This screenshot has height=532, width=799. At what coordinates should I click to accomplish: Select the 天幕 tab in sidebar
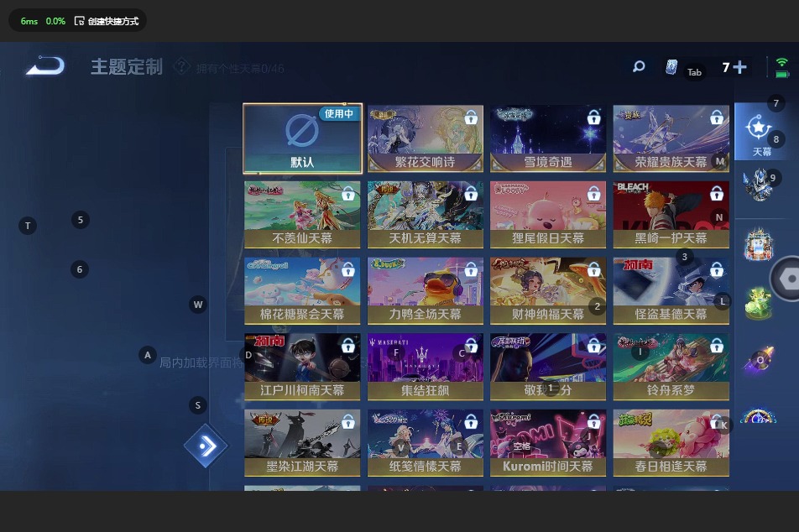(760, 133)
